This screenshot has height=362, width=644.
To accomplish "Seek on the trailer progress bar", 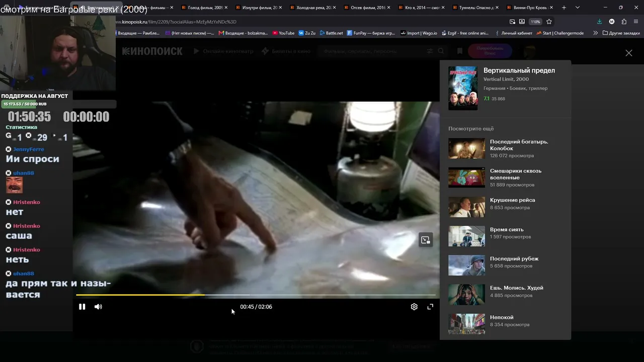I will point(256,295).
